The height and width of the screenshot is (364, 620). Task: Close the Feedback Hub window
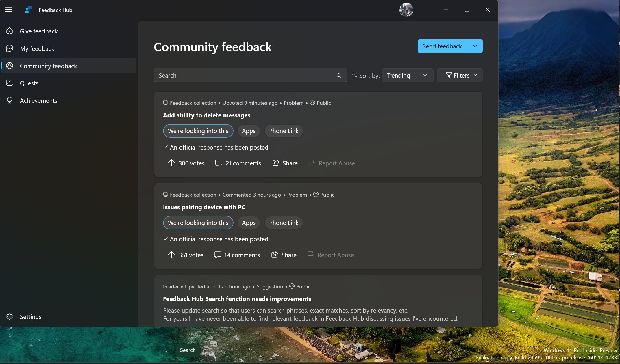coord(488,10)
